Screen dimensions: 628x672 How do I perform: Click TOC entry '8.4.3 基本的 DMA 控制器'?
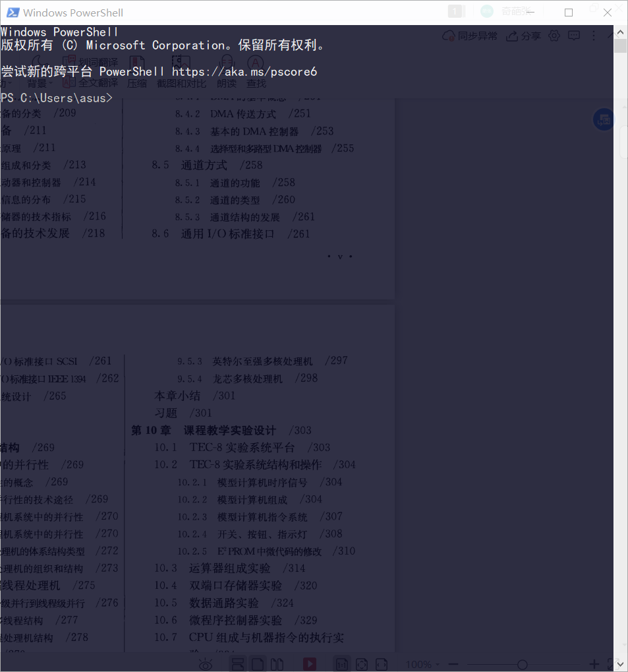(x=254, y=131)
